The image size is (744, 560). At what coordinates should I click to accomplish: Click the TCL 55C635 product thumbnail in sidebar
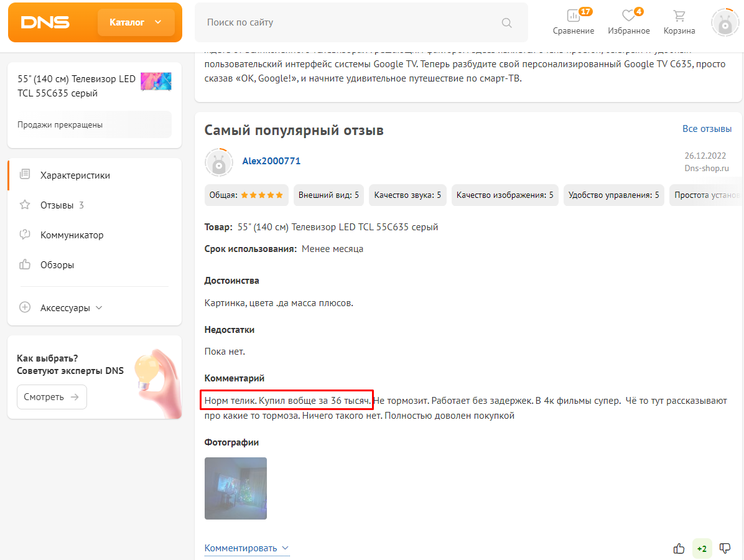coord(156,81)
